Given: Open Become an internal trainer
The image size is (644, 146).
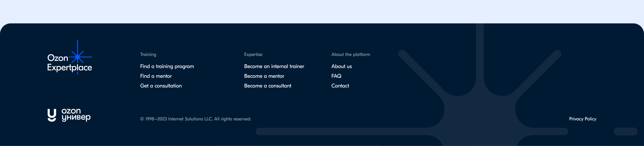Looking at the screenshot, I should (274, 66).
